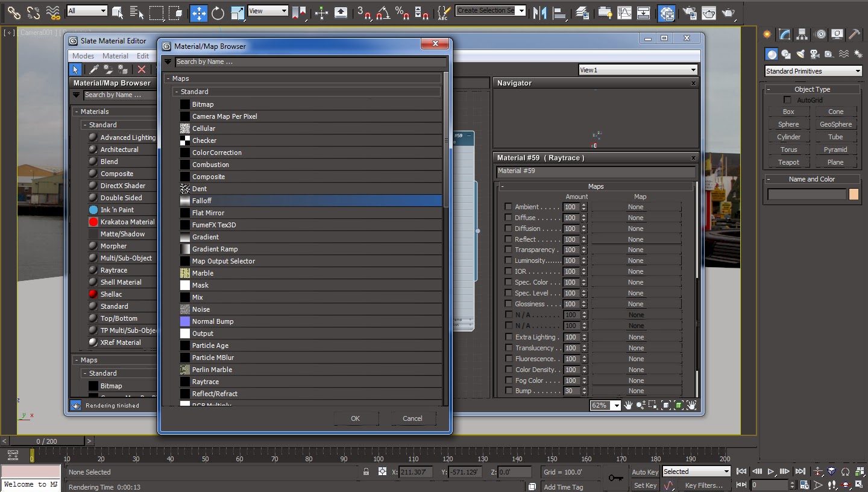This screenshot has height=492, width=868.
Task: Click the Teapot primitive button
Action: (788, 162)
